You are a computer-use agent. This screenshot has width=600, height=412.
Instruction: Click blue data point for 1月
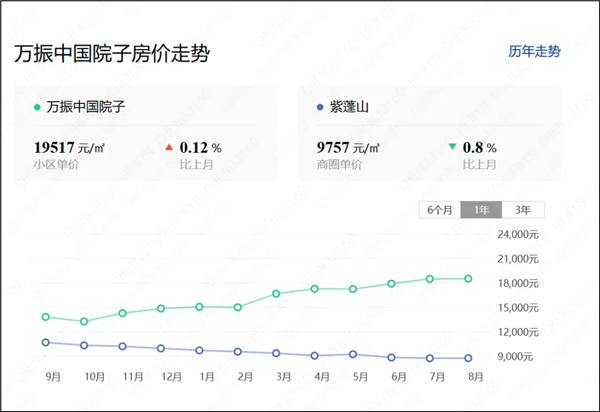pyautogui.click(x=199, y=350)
